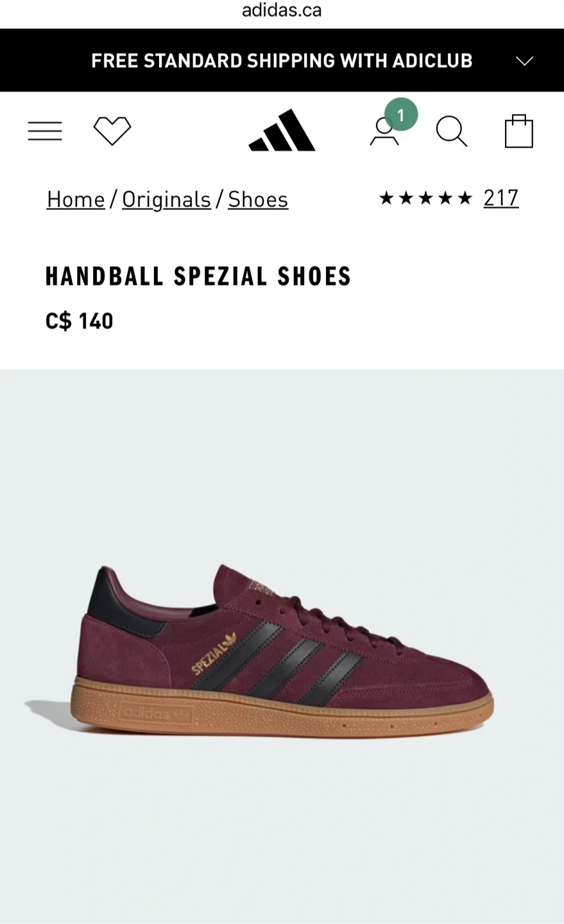Click the green notification badge

pos(401,115)
